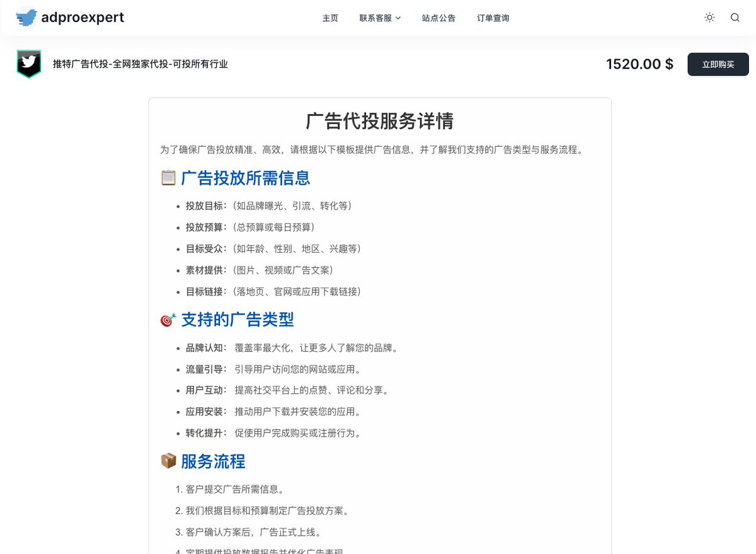Click the 立即购买 button
The image size is (756, 554).
point(718,64)
